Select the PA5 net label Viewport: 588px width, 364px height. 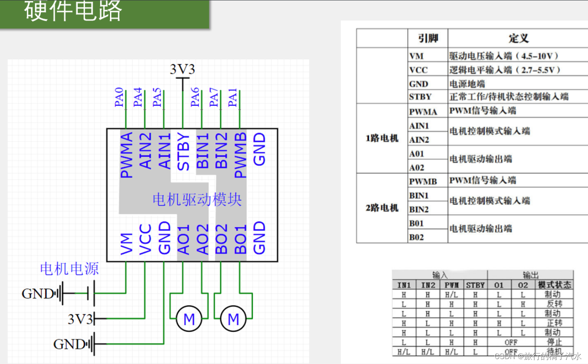[156, 97]
